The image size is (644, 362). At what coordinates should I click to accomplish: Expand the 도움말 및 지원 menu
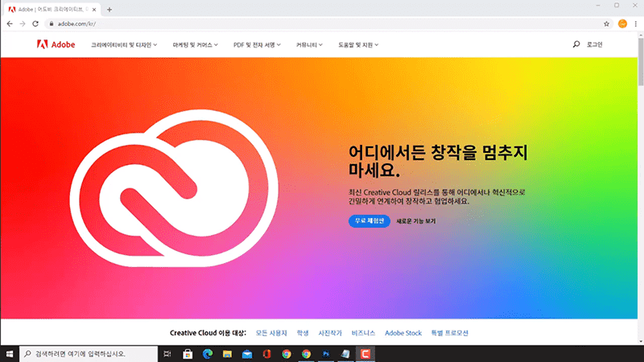[x=358, y=45]
